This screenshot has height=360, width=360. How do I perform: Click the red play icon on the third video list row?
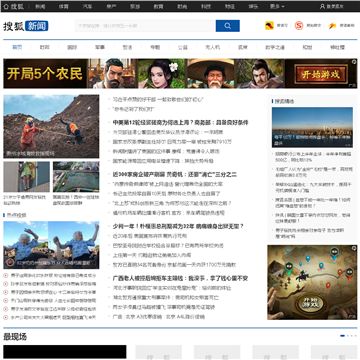[x=6, y=292]
